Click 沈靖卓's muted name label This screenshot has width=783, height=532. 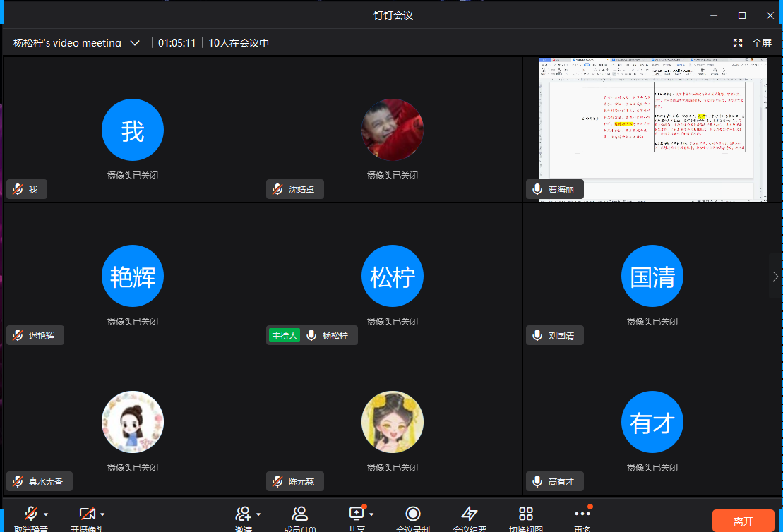295,190
